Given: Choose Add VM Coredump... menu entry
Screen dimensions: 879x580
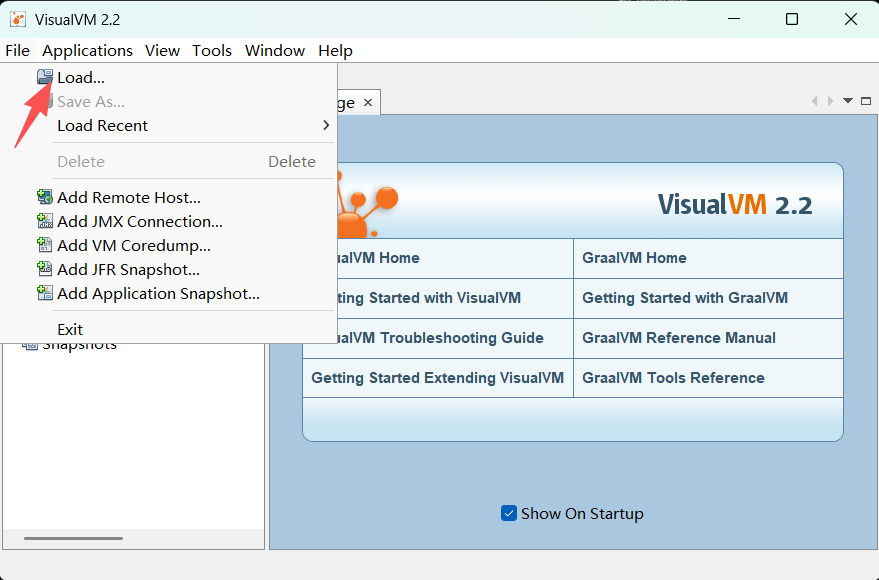Looking at the screenshot, I should [x=134, y=245].
